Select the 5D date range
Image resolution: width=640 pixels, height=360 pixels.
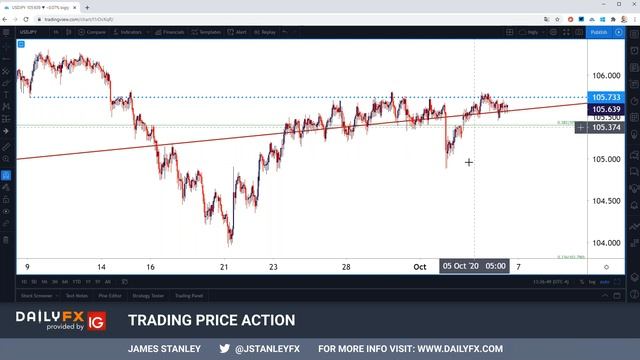(x=34, y=282)
